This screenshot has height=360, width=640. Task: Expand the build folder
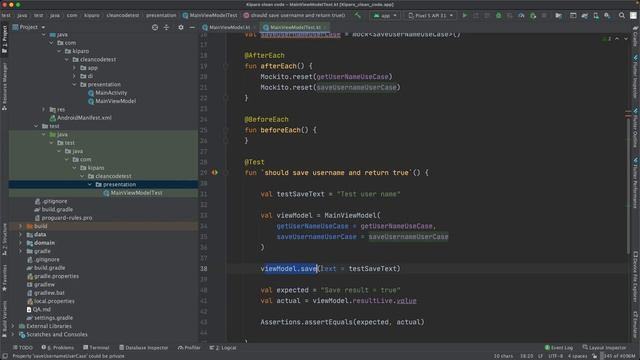click(20, 226)
